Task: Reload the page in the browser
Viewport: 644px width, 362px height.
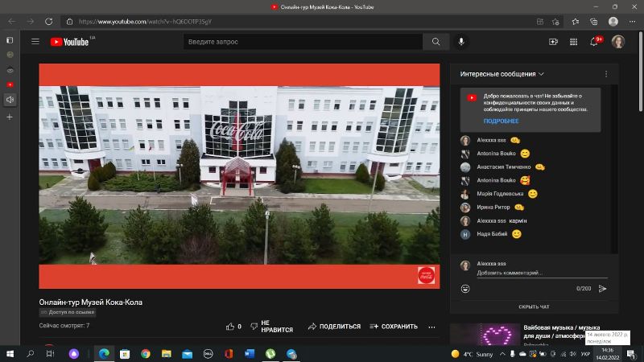Action: [48, 22]
